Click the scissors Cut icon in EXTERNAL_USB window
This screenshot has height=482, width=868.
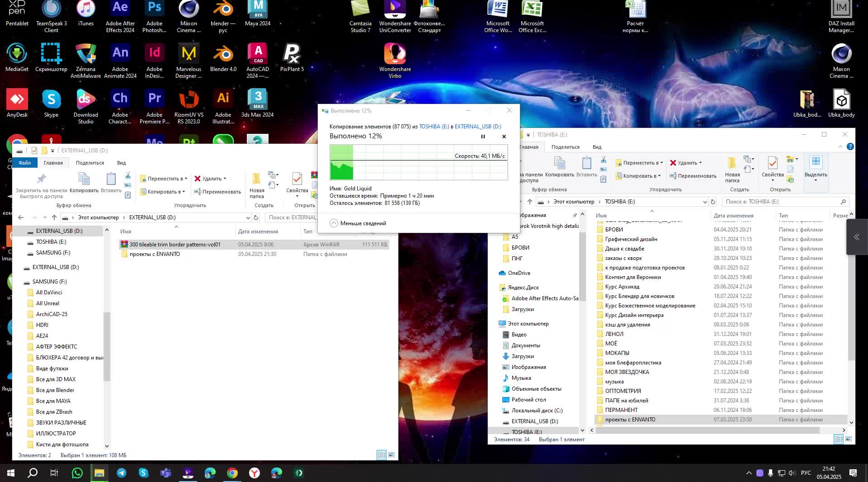128,175
